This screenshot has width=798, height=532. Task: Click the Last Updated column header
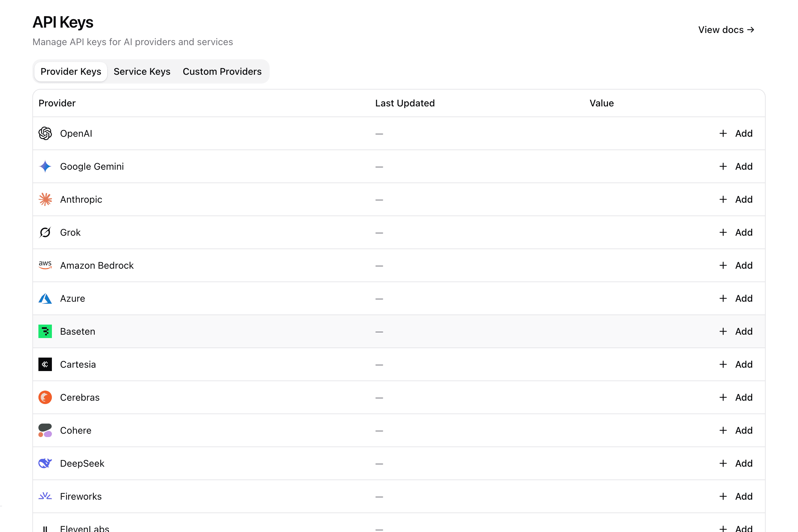pos(405,103)
